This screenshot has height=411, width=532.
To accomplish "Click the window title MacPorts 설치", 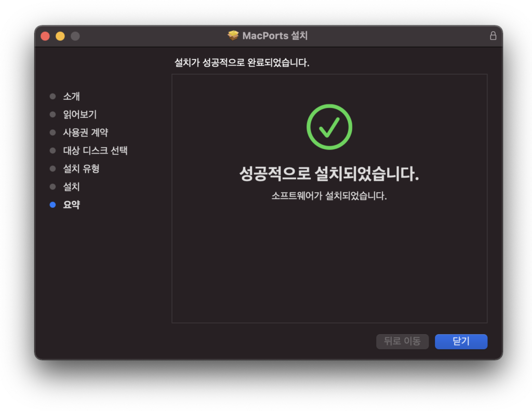I will click(275, 36).
